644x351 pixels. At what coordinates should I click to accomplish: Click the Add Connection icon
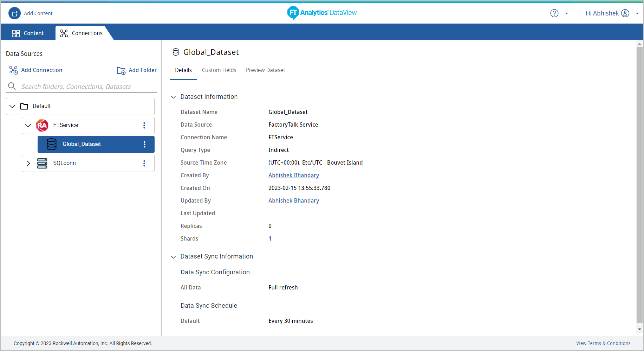point(13,70)
